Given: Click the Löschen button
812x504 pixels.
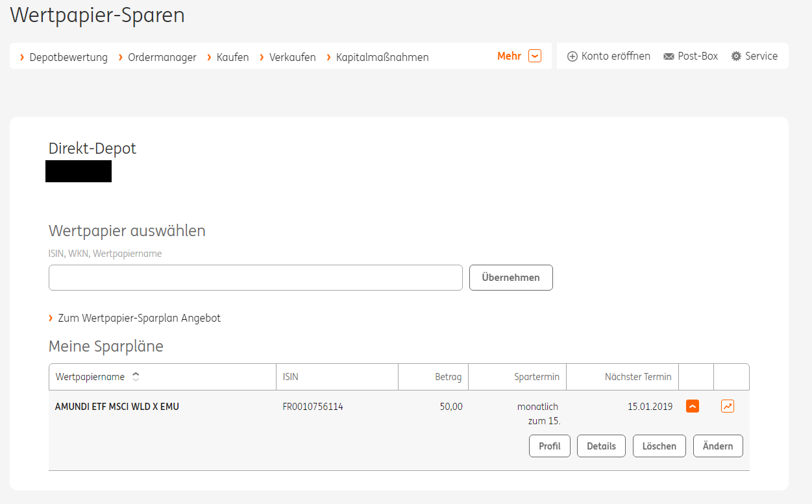Looking at the screenshot, I should 659,446.
